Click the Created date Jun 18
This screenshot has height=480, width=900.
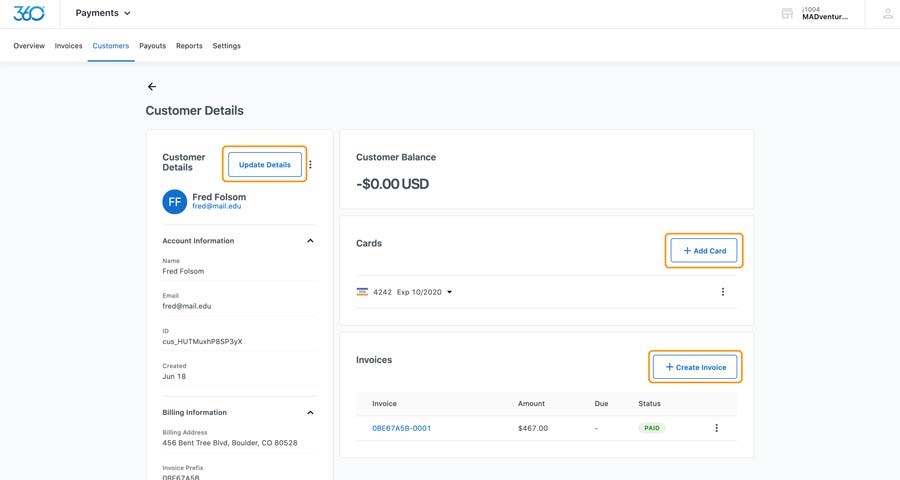tap(174, 377)
